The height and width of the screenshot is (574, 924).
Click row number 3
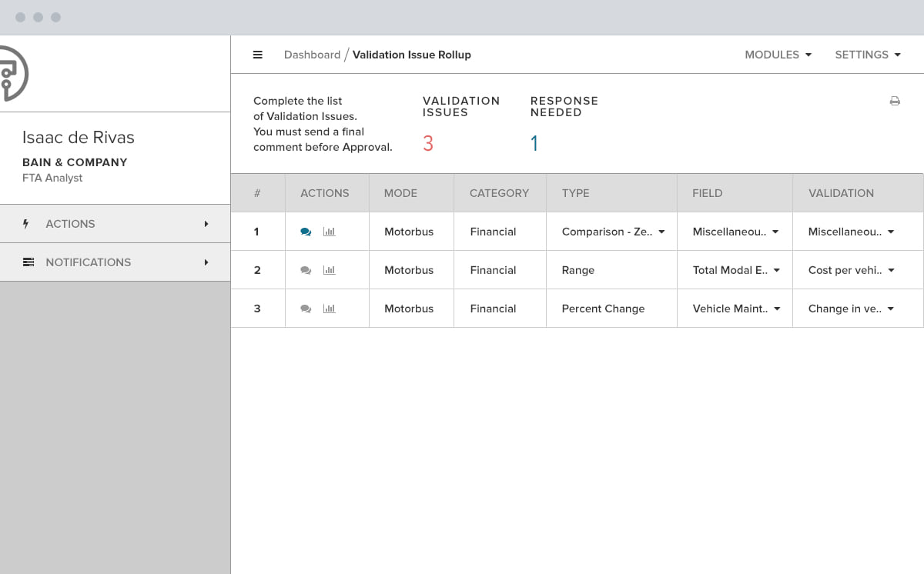257,309
